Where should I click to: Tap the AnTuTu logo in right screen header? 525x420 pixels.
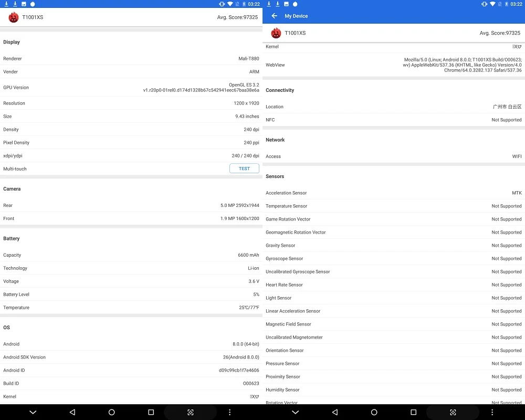point(276,33)
